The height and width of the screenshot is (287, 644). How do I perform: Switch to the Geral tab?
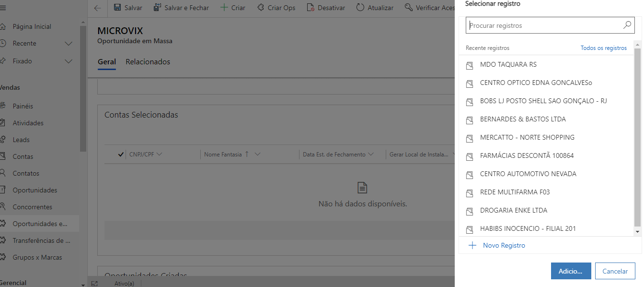tap(107, 62)
